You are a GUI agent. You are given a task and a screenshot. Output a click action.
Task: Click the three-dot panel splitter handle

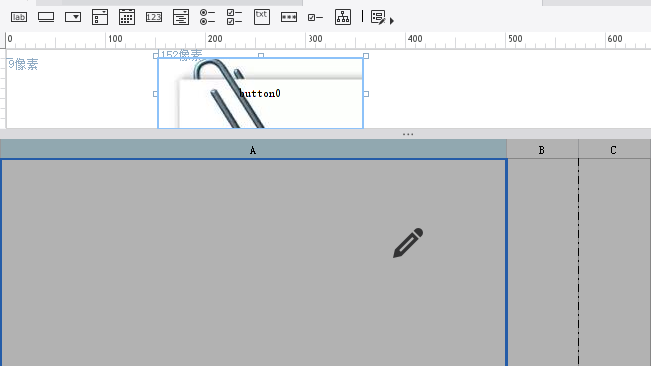tap(408, 134)
